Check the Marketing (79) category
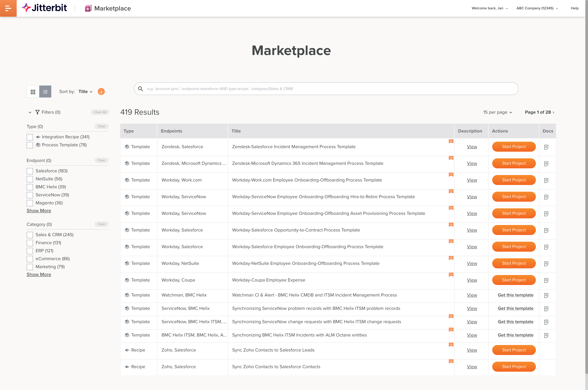Screen dimensions: 588x390 click(30, 267)
